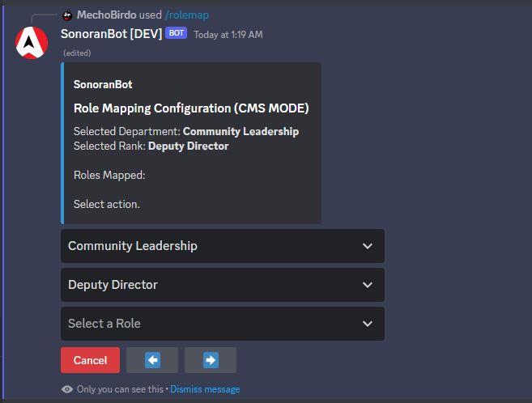The width and height of the screenshot is (532, 403).
Task: Click the Roles Mapped text
Action: [109, 175]
